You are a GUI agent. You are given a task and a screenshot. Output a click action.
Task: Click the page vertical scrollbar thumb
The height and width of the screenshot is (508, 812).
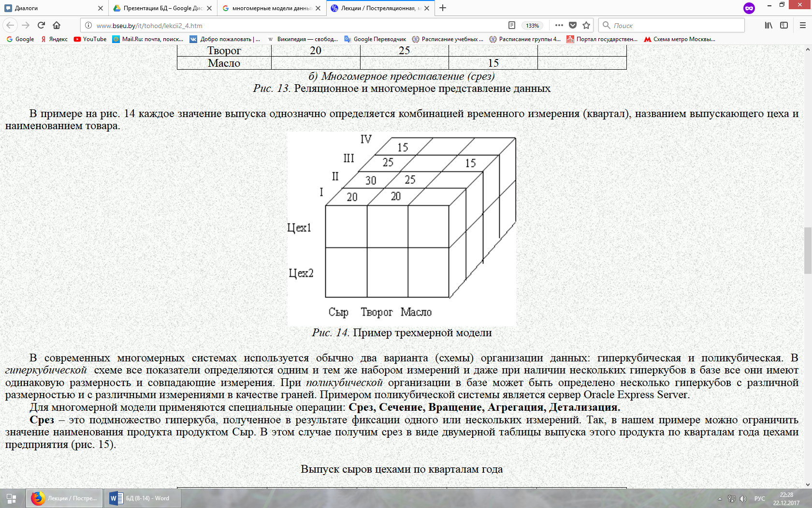tap(808, 251)
